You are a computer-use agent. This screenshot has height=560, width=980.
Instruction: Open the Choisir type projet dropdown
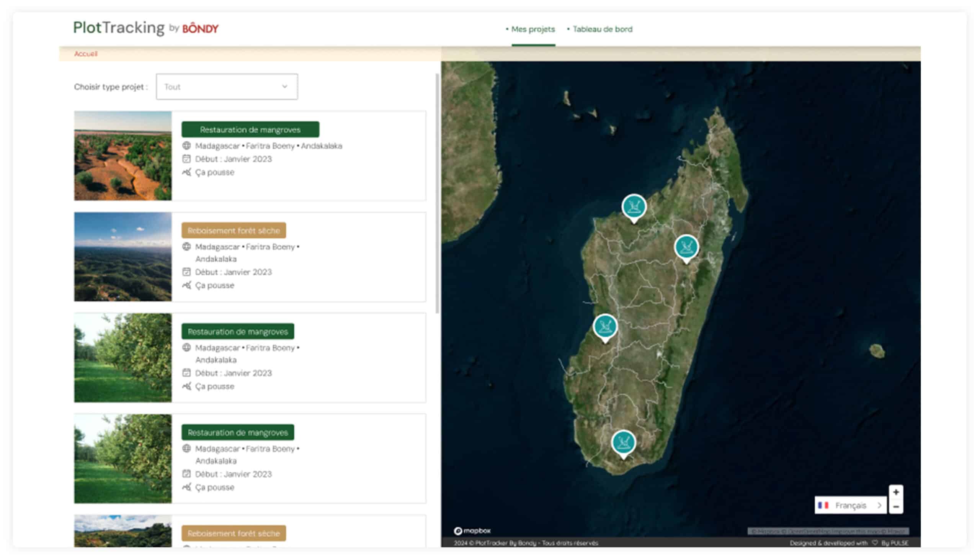tap(227, 87)
